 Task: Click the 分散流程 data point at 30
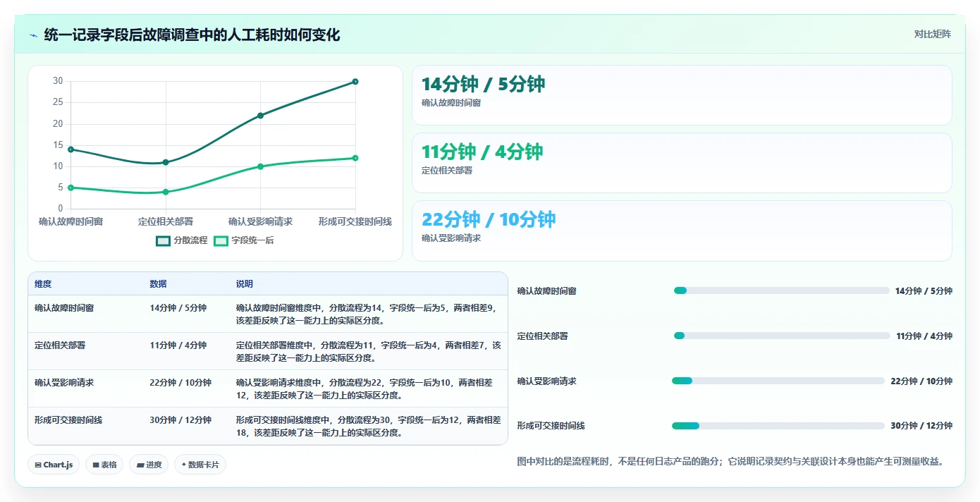[355, 82]
